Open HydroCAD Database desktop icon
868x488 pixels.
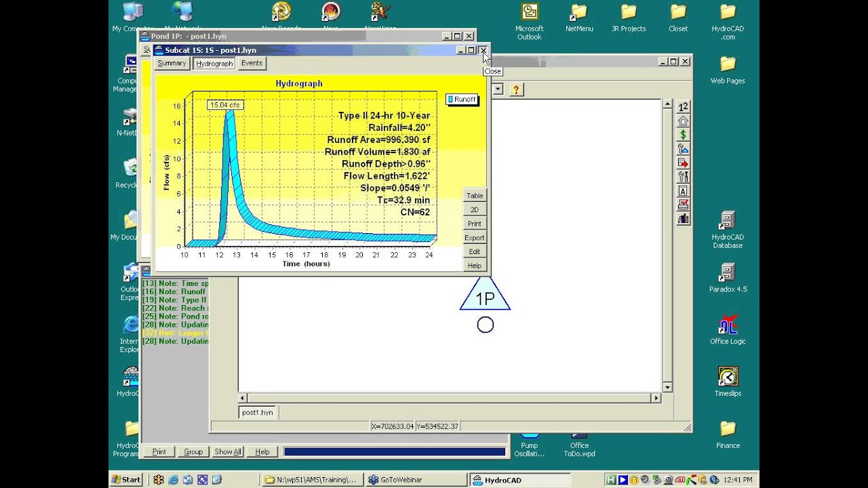[728, 229]
